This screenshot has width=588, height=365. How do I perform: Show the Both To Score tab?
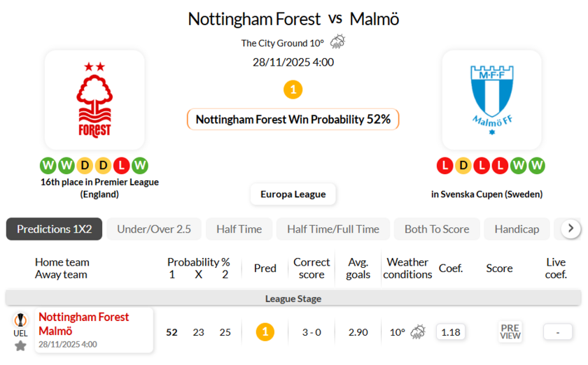[437, 229]
